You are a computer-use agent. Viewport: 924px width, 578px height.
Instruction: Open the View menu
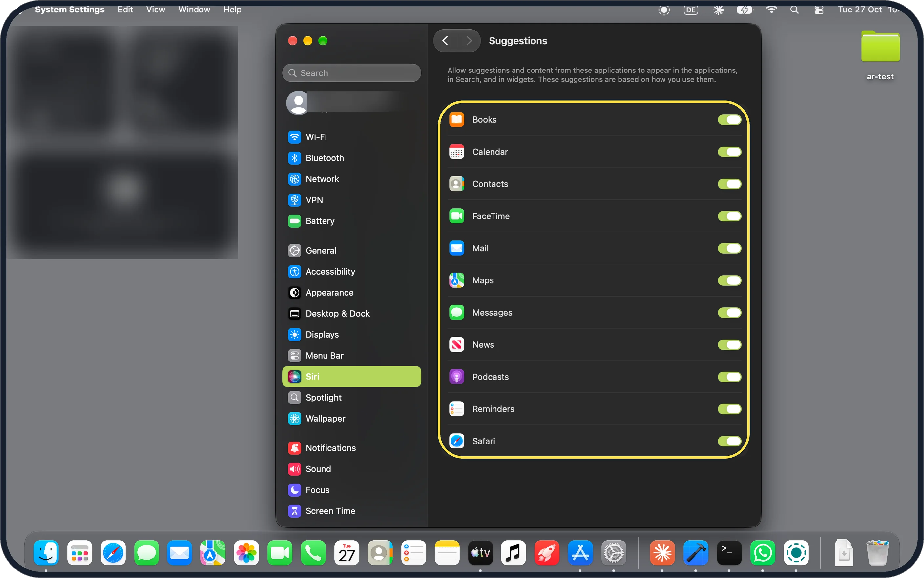[156, 10]
